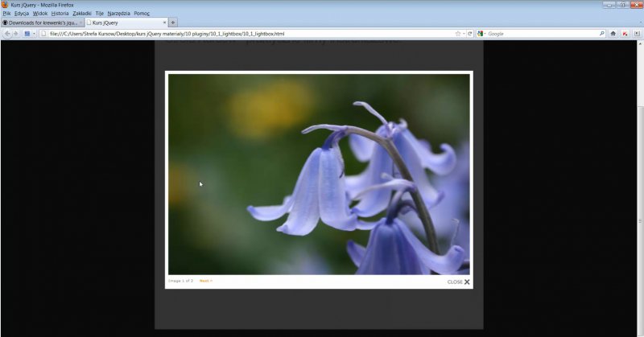Click the Home icon in the toolbar

tap(613, 34)
